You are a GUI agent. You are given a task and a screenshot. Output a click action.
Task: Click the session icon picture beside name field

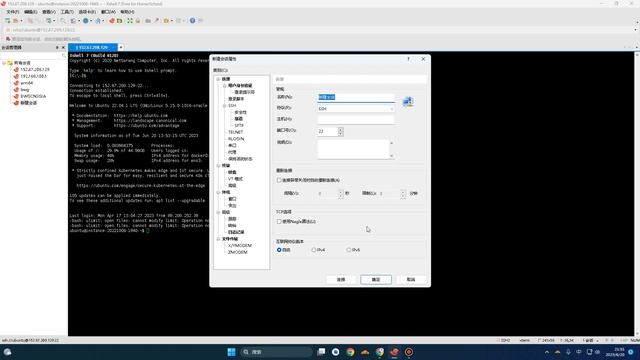[x=408, y=102]
